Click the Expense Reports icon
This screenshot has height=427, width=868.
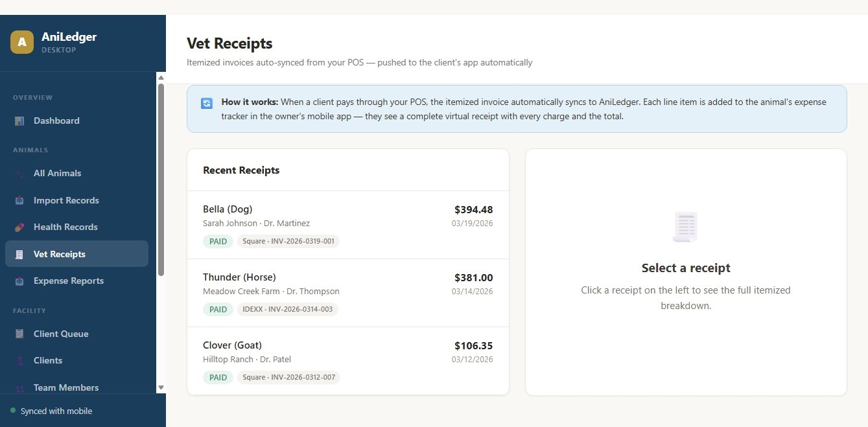coord(19,281)
